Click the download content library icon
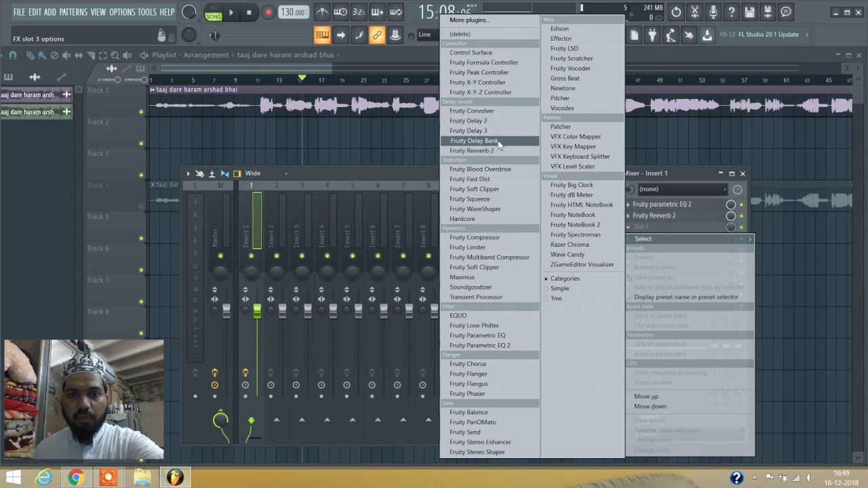Screen dimensions: 868x488 (x=707, y=35)
